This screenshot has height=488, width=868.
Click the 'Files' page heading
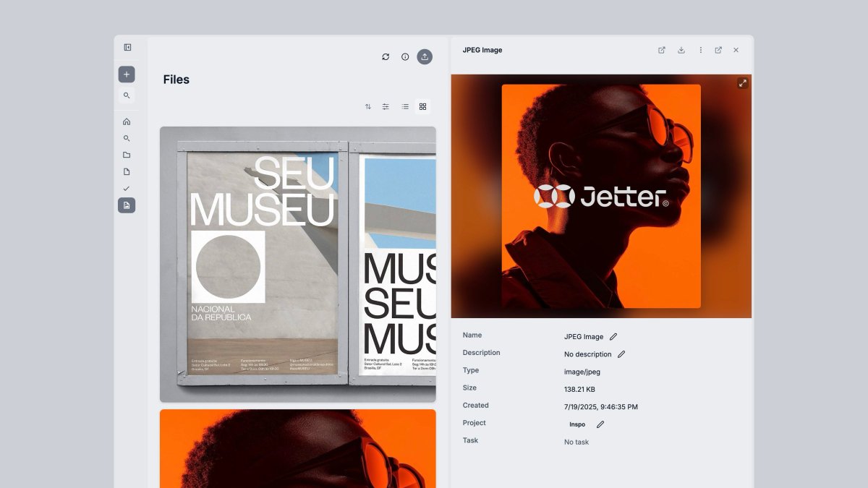pyautogui.click(x=176, y=80)
